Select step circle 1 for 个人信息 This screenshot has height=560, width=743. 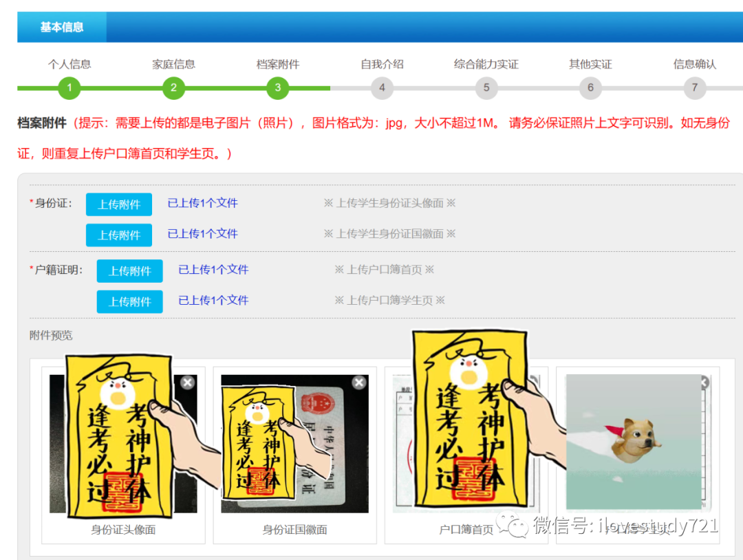tap(69, 87)
